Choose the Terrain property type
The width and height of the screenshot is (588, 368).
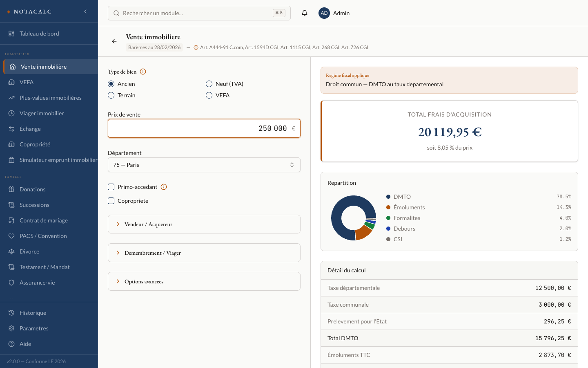click(x=111, y=95)
